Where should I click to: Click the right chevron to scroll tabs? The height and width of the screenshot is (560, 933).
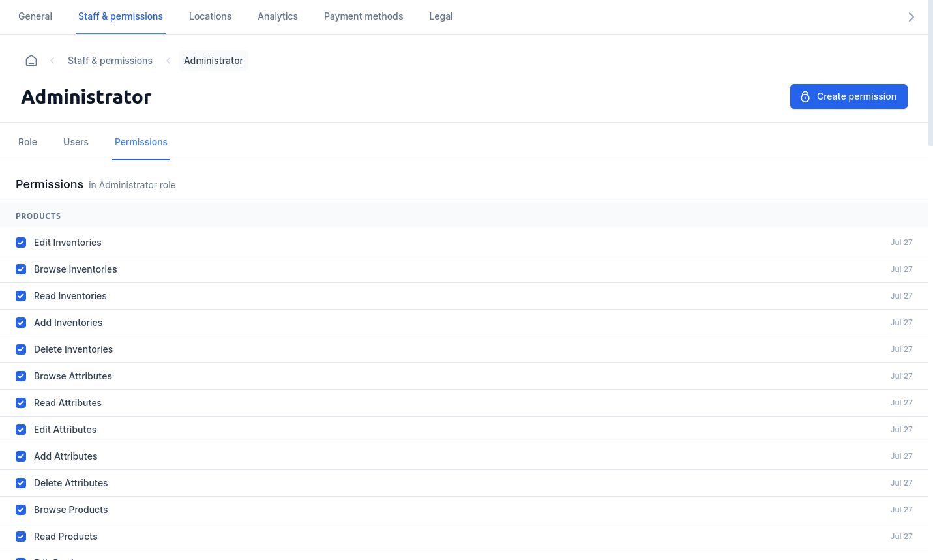point(911,17)
